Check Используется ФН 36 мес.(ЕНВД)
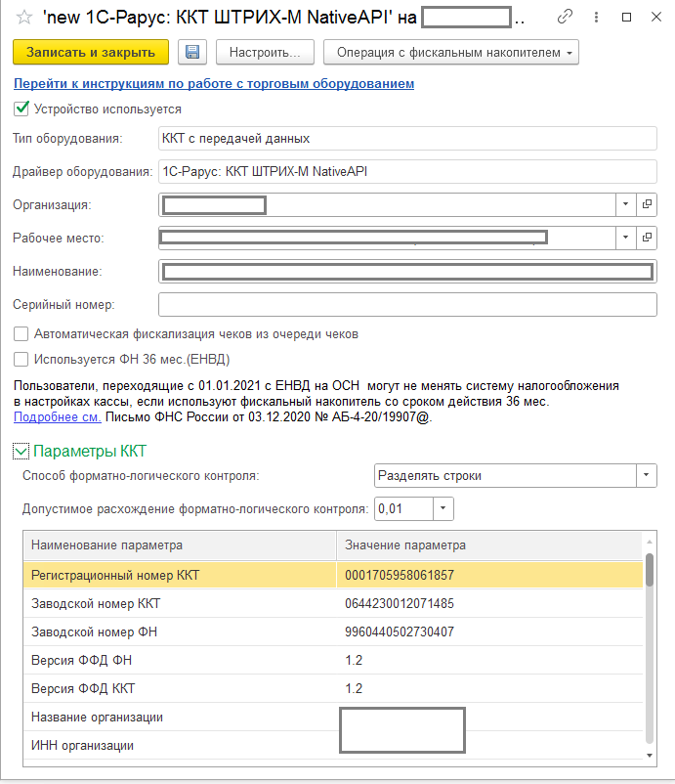The width and height of the screenshot is (675, 784). pyautogui.click(x=21, y=359)
